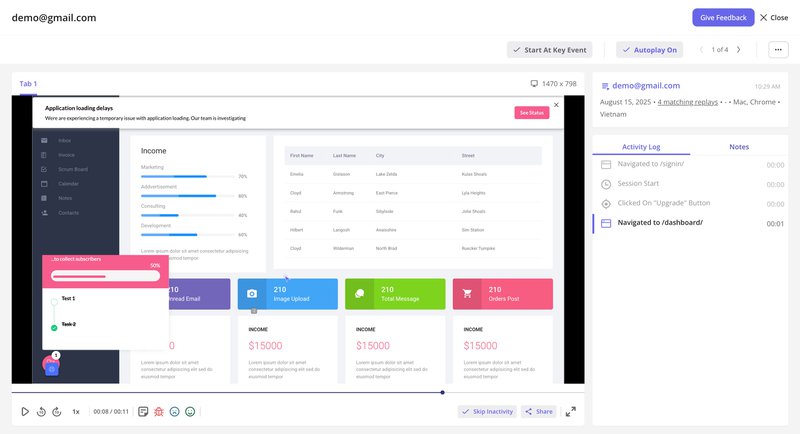Click the Give Feedback button

[x=723, y=17]
